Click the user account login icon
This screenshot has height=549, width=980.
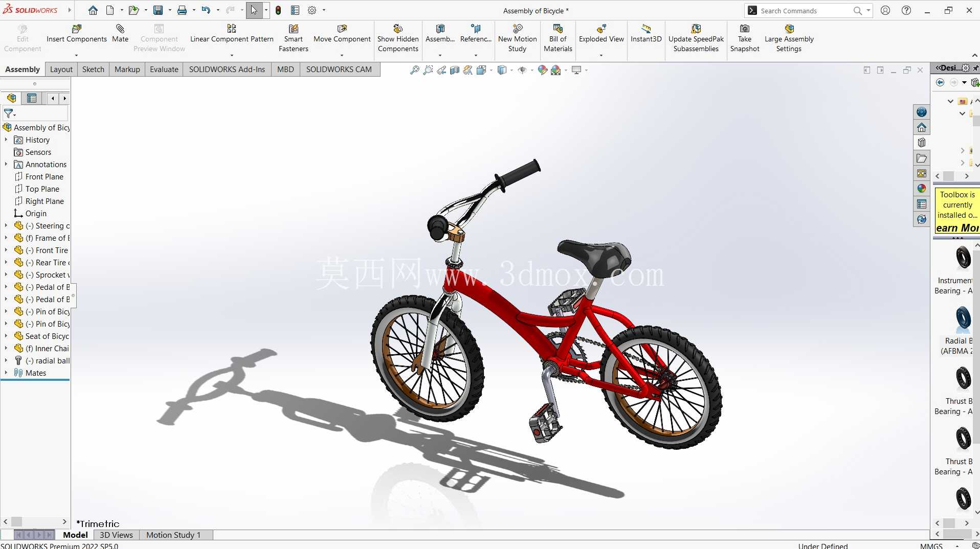click(x=885, y=10)
